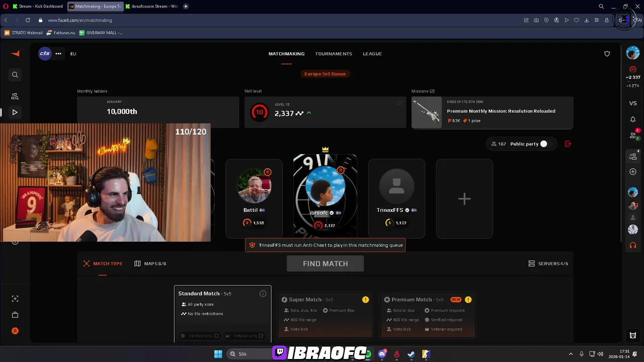The image size is (644, 362).
Task: Open the Fakturan.nu bookmark
Action: pyautogui.click(x=61, y=33)
